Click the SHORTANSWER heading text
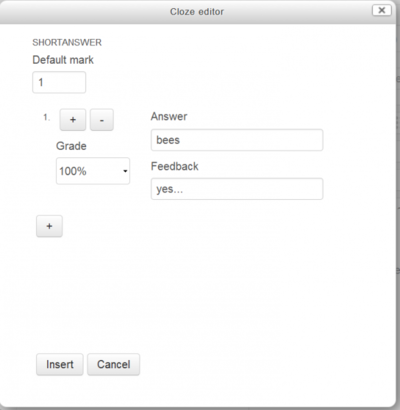400x410 pixels. click(x=67, y=42)
